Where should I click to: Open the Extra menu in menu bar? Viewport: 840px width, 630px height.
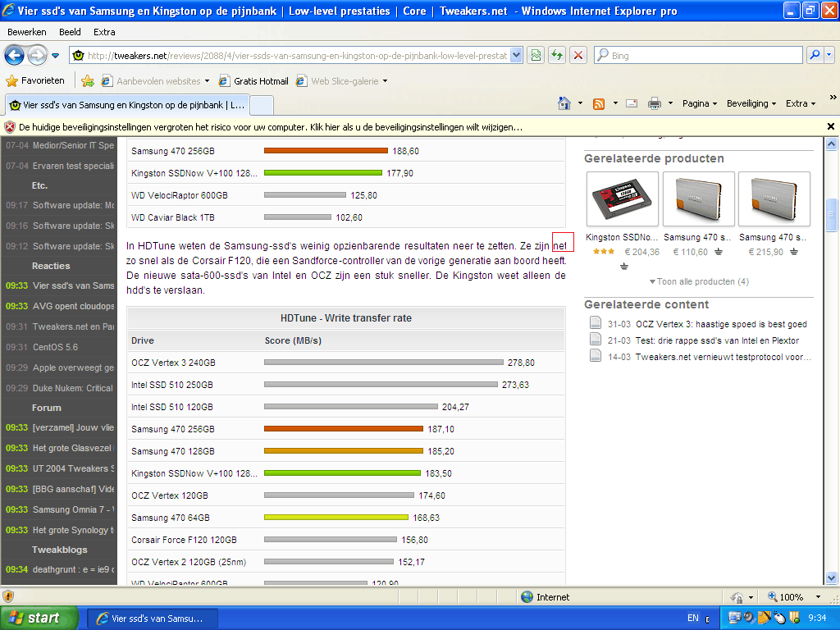pos(104,32)
